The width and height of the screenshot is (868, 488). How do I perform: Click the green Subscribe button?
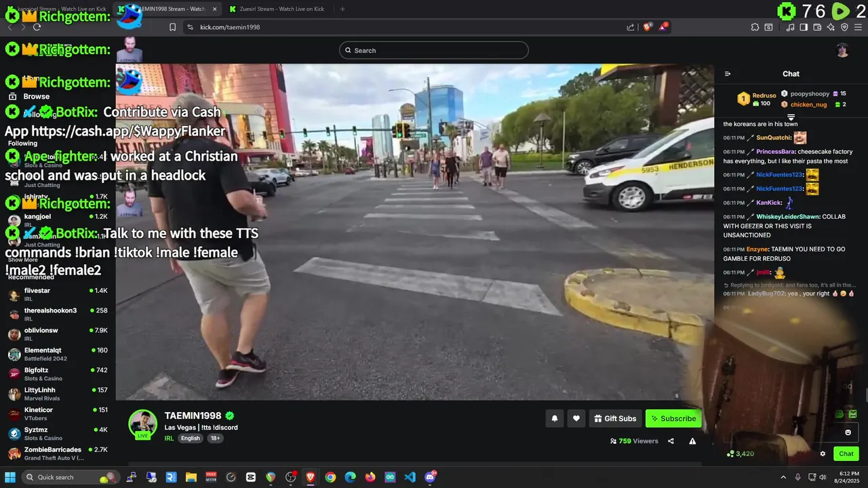tap(673, 419)
